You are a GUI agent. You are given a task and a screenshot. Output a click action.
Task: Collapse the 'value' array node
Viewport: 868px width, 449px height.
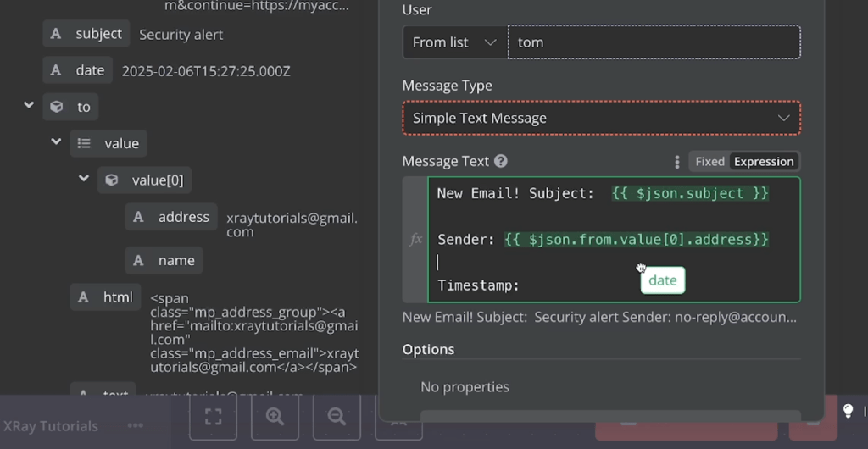click(x=56, y=142)
